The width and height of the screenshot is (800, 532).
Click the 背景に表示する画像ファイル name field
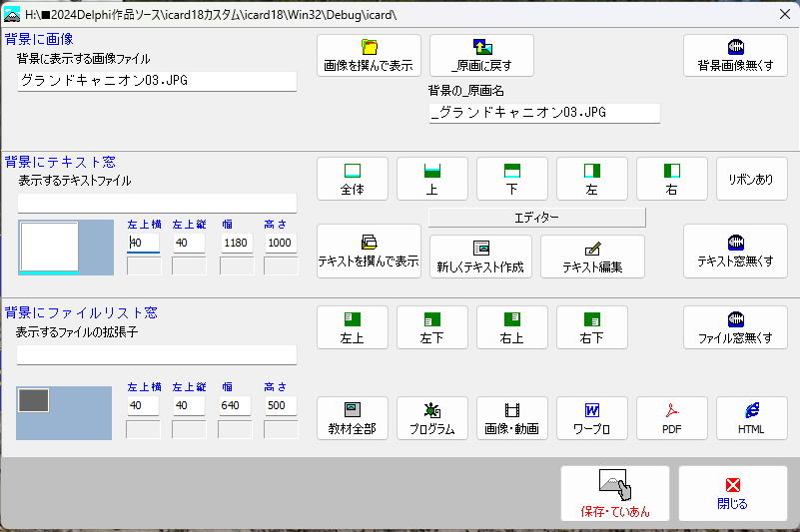click(157, 82)
